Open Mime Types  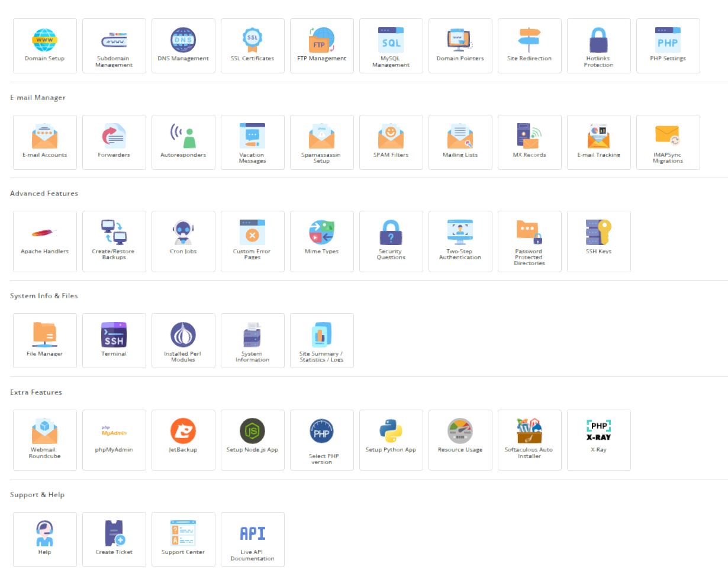click(322, 241)
